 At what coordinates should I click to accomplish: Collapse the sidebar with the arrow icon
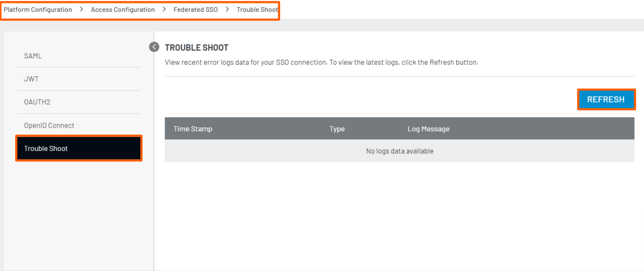154,47
